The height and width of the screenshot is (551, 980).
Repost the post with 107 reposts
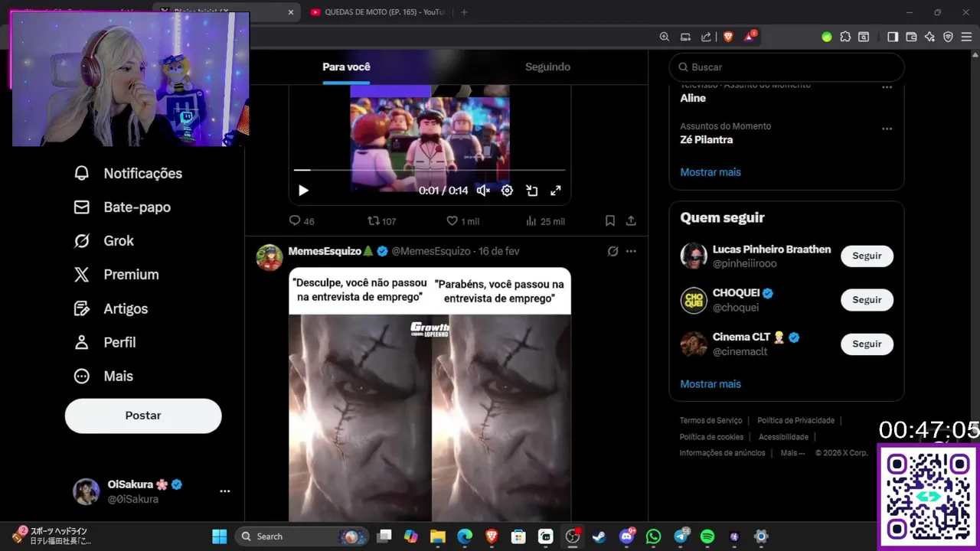pyautogui.click(x=382, y=221)
